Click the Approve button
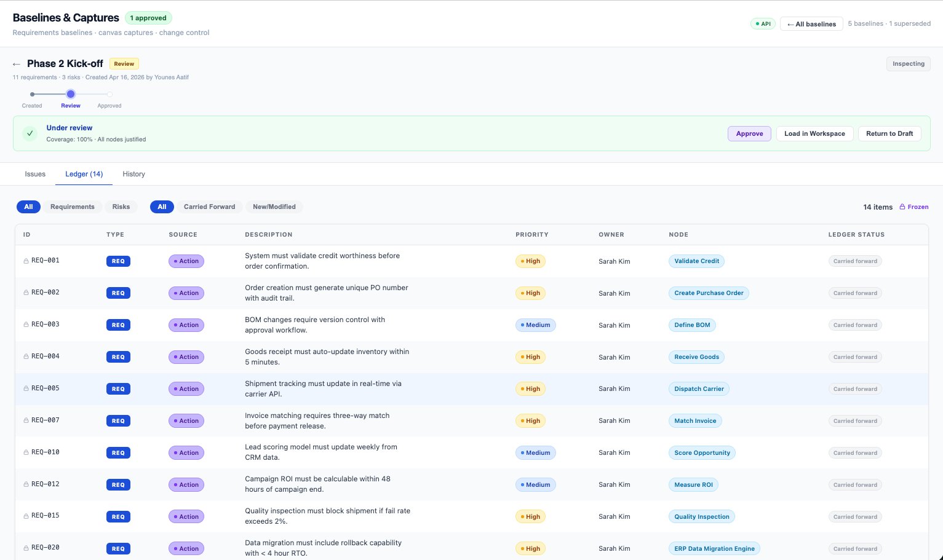 (x=749, y=133)
